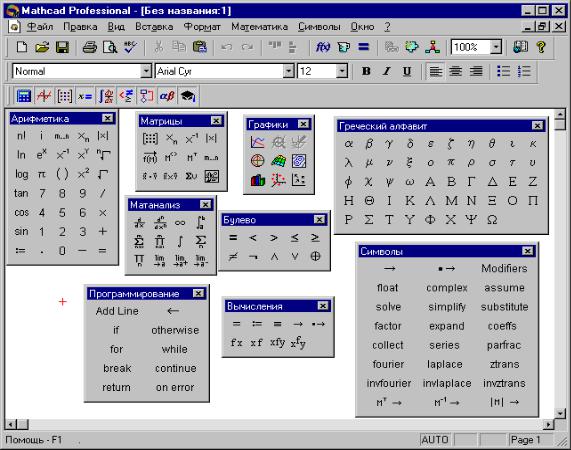Image resolution: width=571 pixels, height=450 pixels.
Task: Open the Resource Center help question icon
Action: (541, 47)
